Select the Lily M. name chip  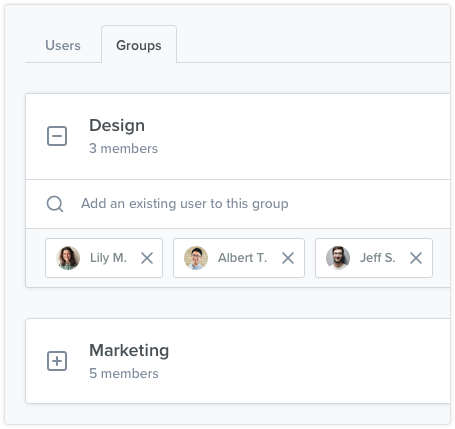[x=104, y=258]
